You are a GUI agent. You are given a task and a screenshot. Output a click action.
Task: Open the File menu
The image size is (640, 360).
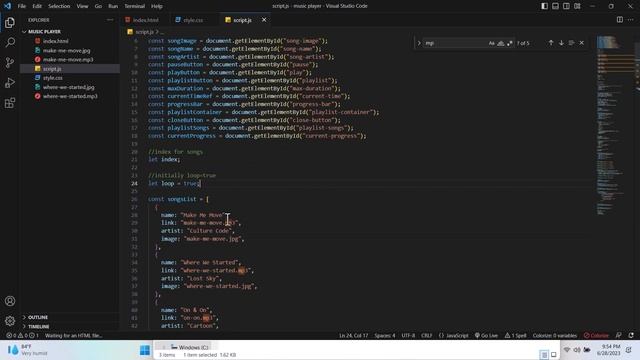[22, 6]
